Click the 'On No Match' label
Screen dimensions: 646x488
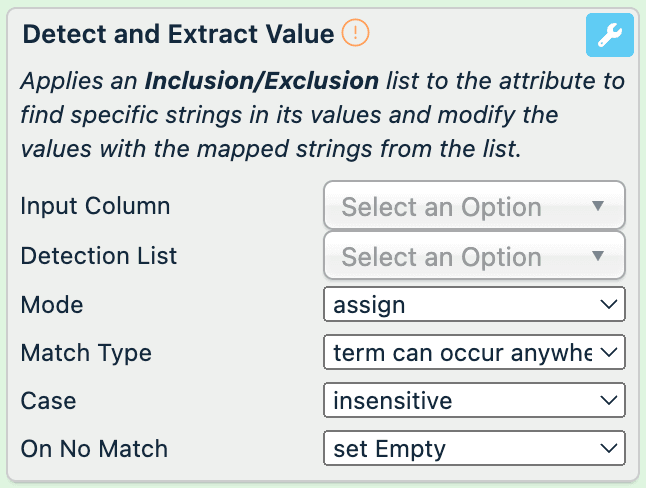(94, 449)
